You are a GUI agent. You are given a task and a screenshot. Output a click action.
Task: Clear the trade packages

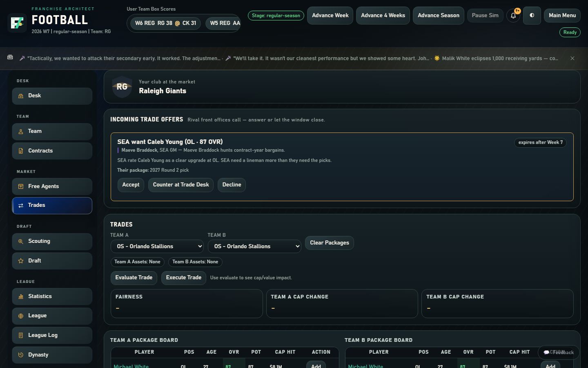(330, 243)
